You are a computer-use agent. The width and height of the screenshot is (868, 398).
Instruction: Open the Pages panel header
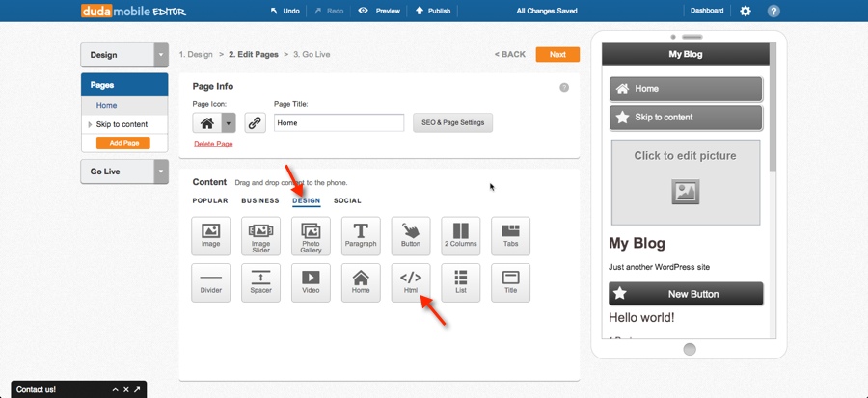(x=124, y=85)
